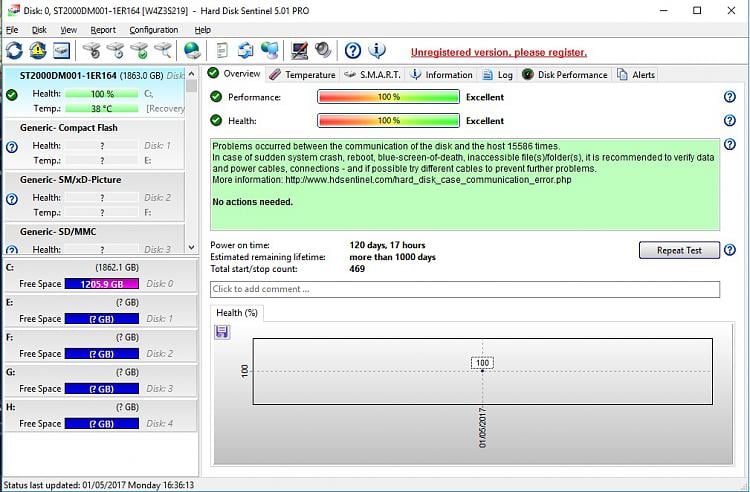Select the Health (%) graph tab
This screenshot has height=492, width=750.
pos(237,313)
